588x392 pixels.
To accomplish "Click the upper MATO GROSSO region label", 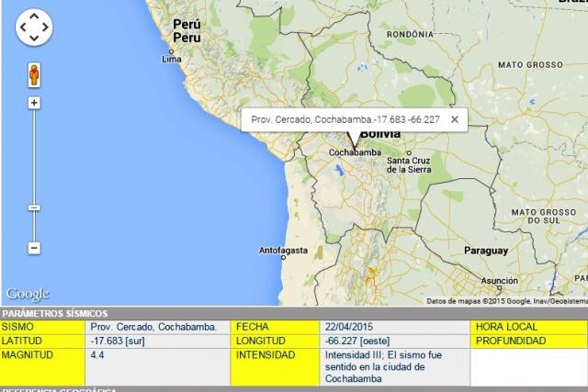I will tap(530, 65).
